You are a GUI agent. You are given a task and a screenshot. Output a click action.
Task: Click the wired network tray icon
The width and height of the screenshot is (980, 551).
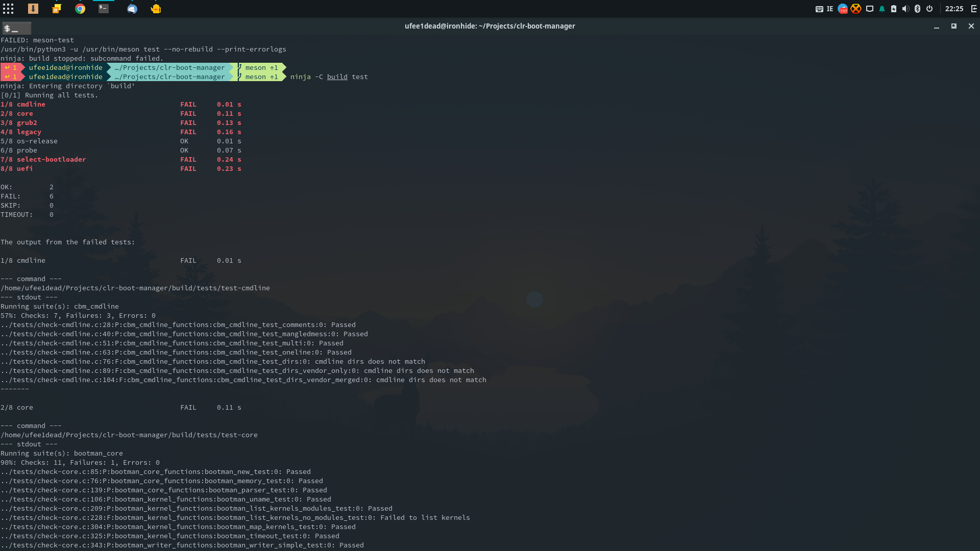click(870, 9)
